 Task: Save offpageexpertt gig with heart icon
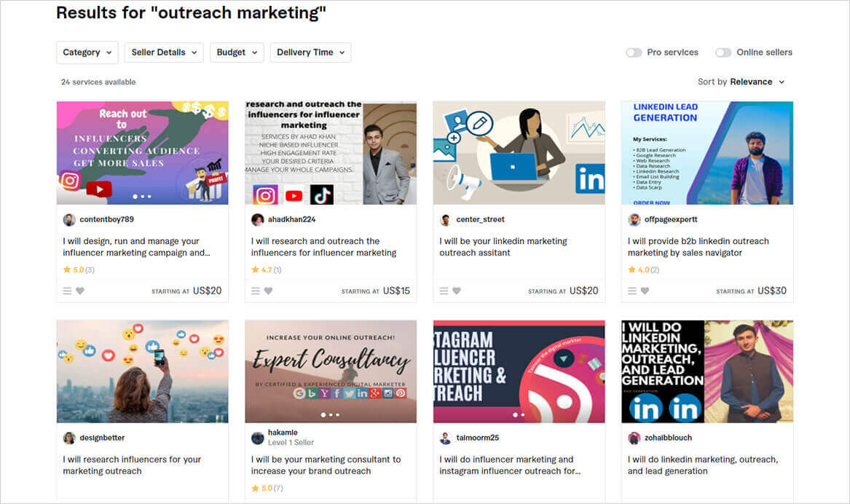click(x=645, y=291)
